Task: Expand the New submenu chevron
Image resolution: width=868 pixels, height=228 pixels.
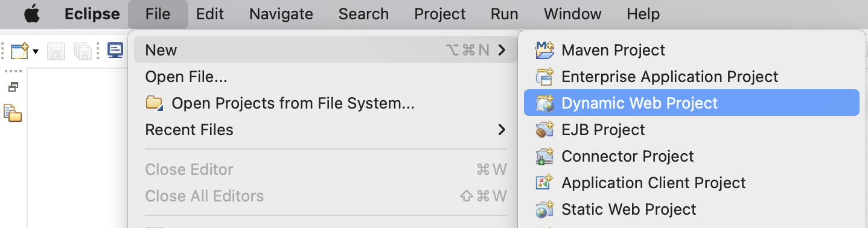Action: click(502, 50)
